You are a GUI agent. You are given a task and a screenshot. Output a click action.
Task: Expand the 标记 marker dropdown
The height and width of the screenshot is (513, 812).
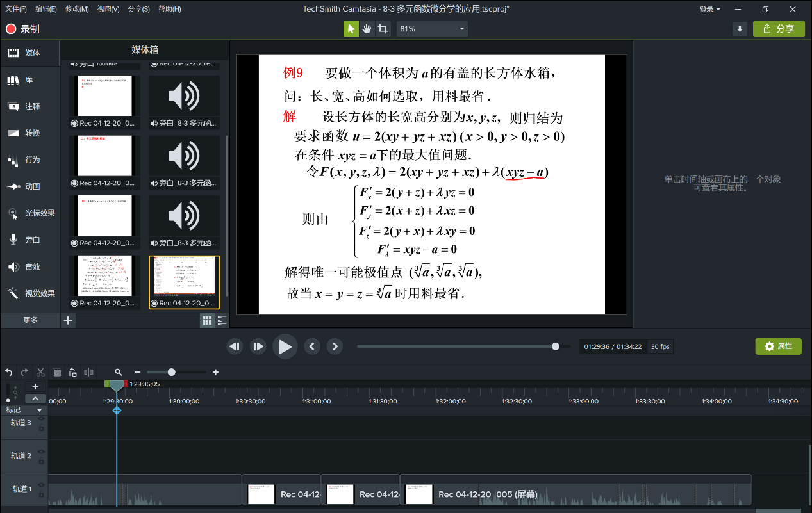click(x=39, y=410)
